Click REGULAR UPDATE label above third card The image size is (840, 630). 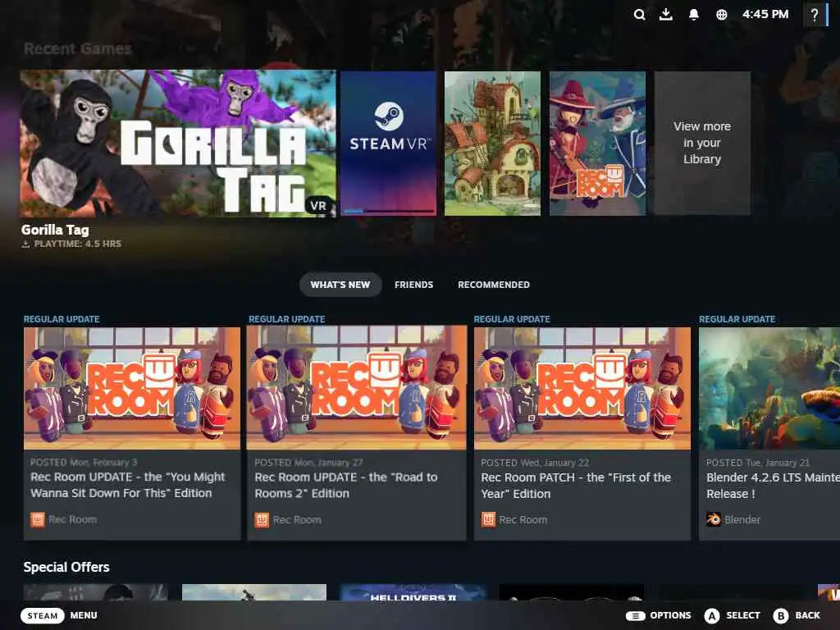[512, 319]
